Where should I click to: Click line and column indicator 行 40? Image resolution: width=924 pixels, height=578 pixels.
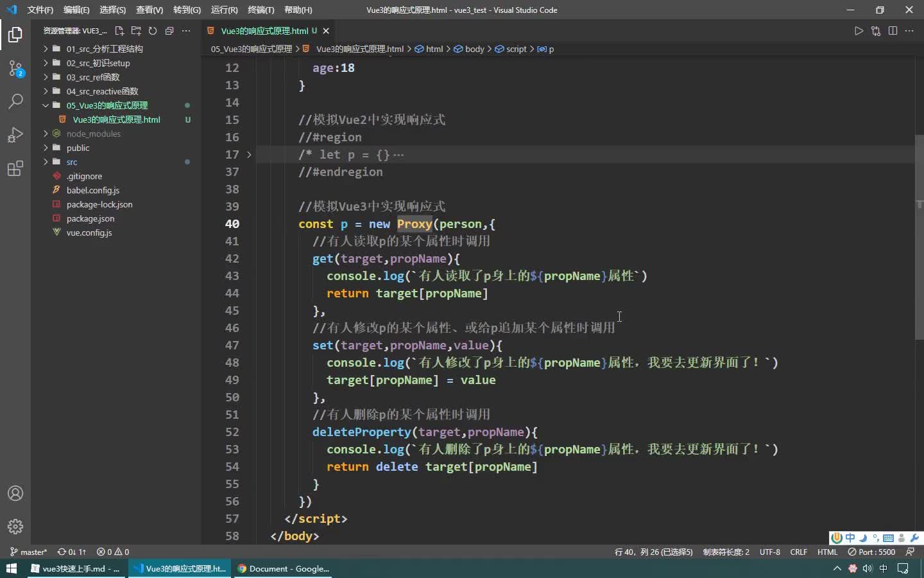pos(654,552)
